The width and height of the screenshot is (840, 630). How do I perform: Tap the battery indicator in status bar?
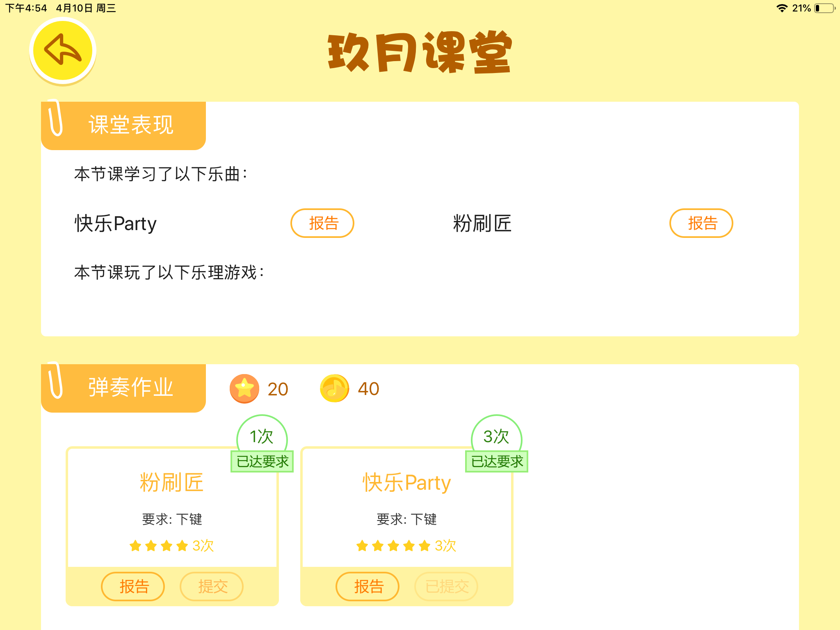point(825,8)
